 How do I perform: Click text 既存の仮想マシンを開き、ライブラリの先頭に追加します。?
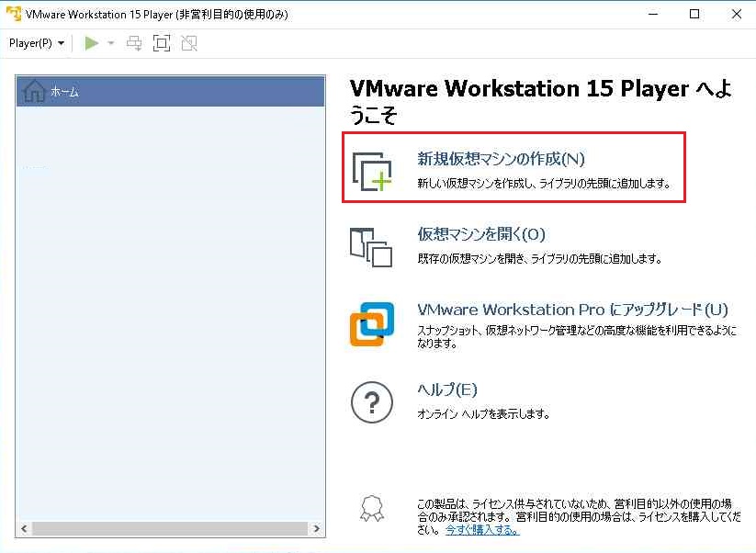point(539,259)
